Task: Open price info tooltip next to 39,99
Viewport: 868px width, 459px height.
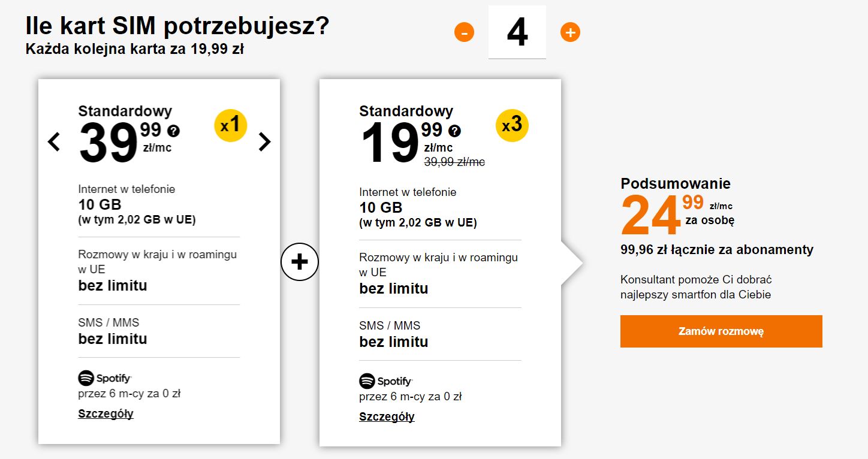Action: [174, 131]
